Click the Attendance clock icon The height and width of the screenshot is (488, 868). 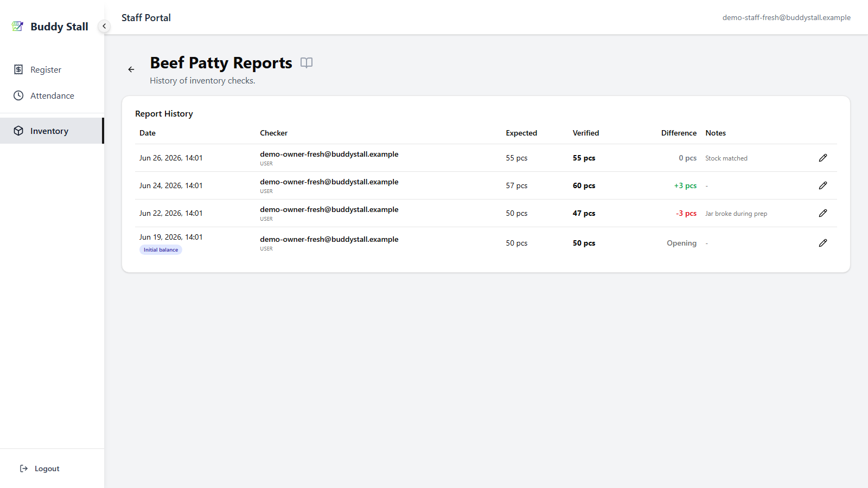tap(18, 95)
